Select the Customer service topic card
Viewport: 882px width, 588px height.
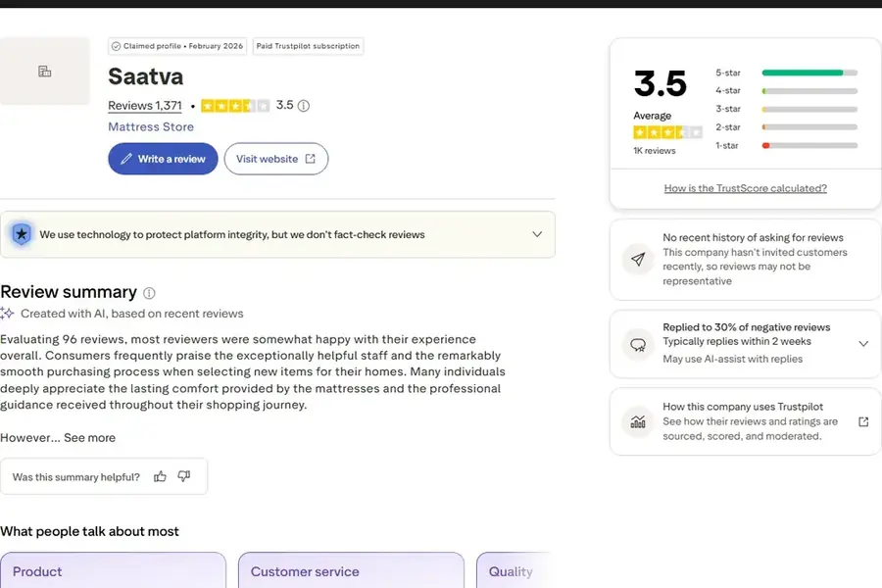click(x=352, y=570)
